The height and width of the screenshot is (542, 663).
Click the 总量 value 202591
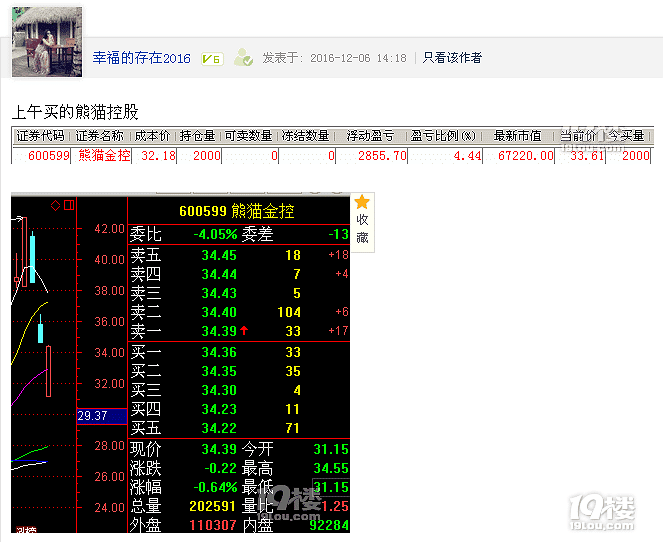tap(212, 506)
